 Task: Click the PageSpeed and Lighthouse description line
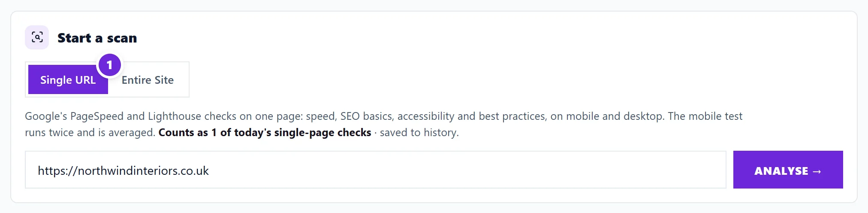[x=383, y=116]
